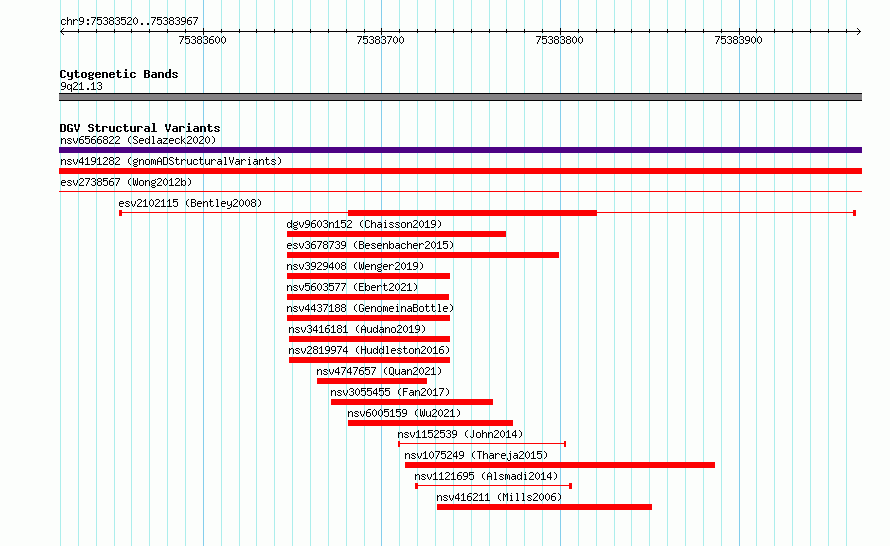Open nsv1075249 (Thareja2015) variant label
The height and width of the screenshot is (546, 890).
click(476, 455)
